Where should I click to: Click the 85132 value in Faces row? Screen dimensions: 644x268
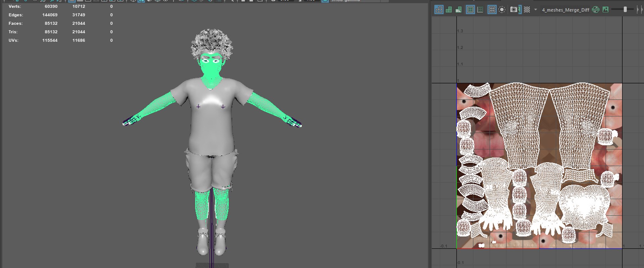pyautogui.click(x=51, y=23)
